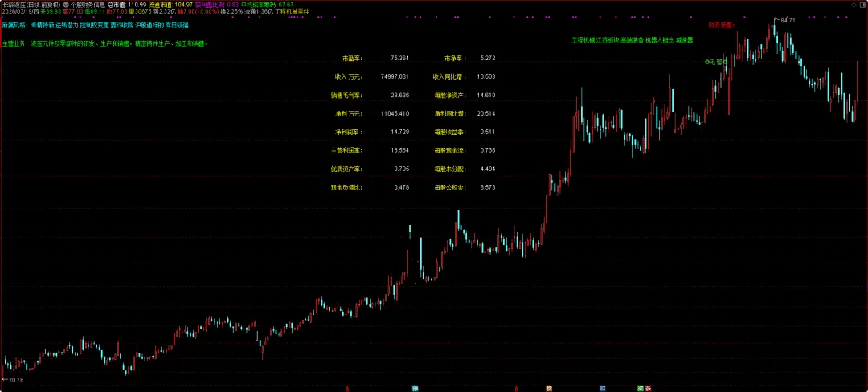Screen dimensions: 868x392
Task: Click the high price 高77.03
Action: click(72, 11)
